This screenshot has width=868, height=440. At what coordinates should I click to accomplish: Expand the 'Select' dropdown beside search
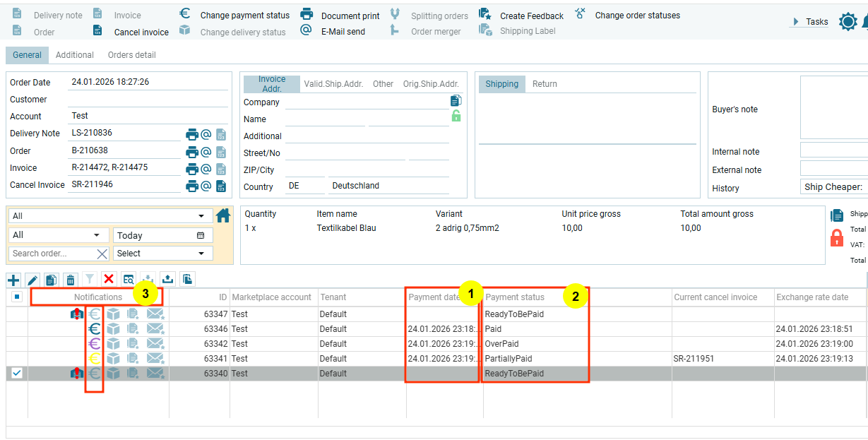point(162,254)
